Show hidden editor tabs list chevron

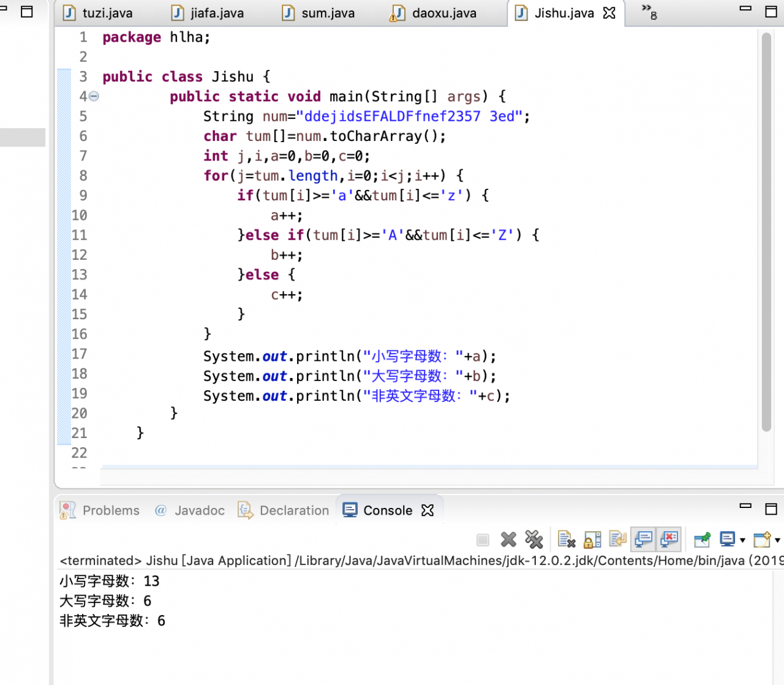pyautogui.click(x=649, y=11)
